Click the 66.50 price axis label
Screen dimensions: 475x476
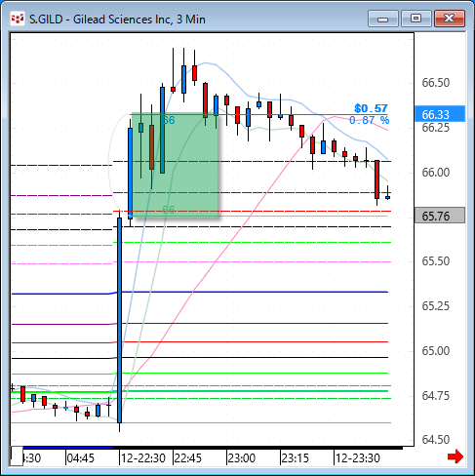point(436,83)
